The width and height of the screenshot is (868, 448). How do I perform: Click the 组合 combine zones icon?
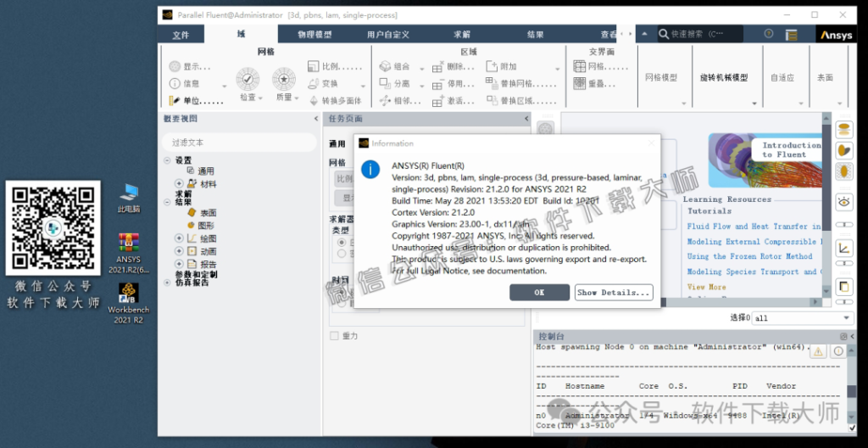[386, 66]
